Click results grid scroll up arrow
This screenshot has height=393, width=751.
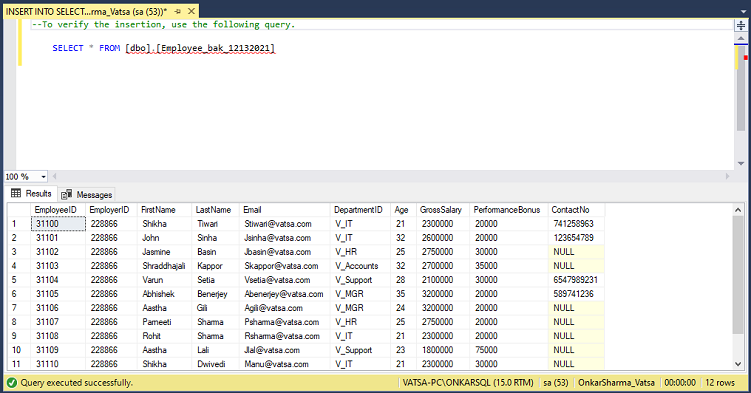(738, 210)
